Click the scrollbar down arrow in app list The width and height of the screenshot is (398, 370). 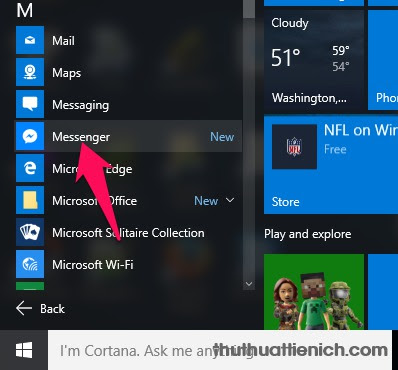pos(249,284)
